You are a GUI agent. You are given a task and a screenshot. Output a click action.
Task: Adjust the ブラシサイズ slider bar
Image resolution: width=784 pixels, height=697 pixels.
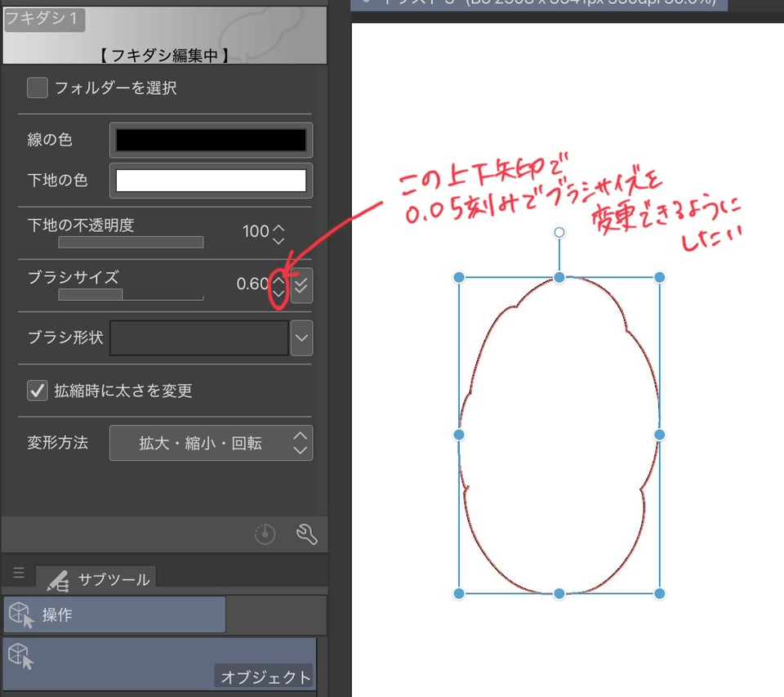pos(131,294)
